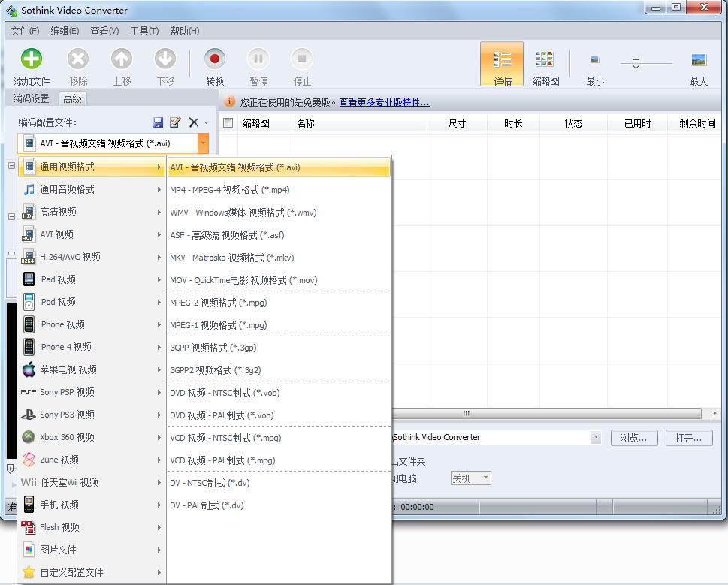Switch to the 编码设置 tab
This screenshot has height=585, width=728.
31,98
